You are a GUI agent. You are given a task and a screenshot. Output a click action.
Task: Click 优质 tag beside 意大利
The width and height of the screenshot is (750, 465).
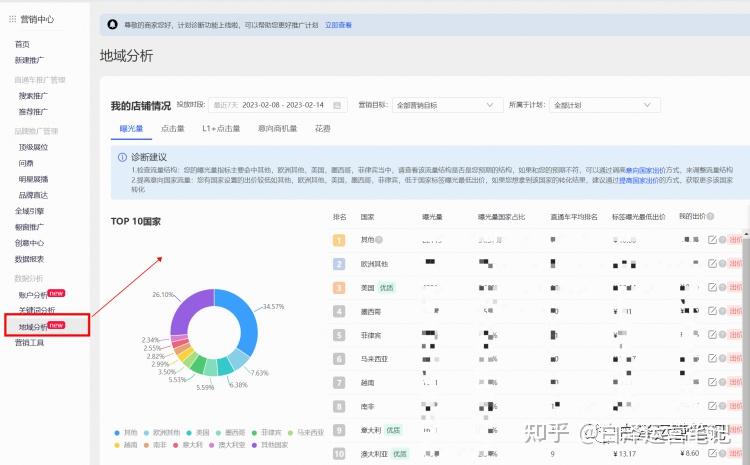pos(393,430)
